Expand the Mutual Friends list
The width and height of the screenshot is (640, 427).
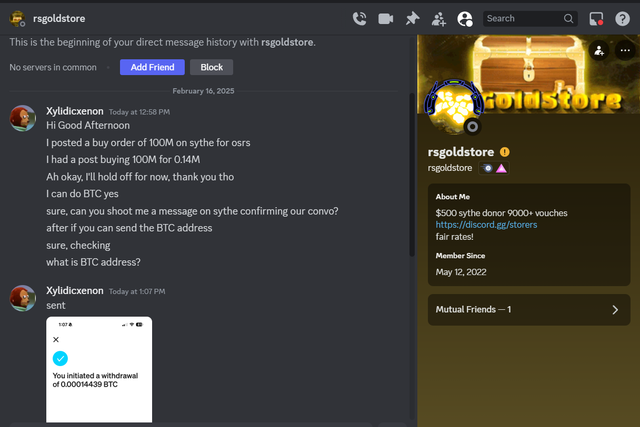[529, 310]
